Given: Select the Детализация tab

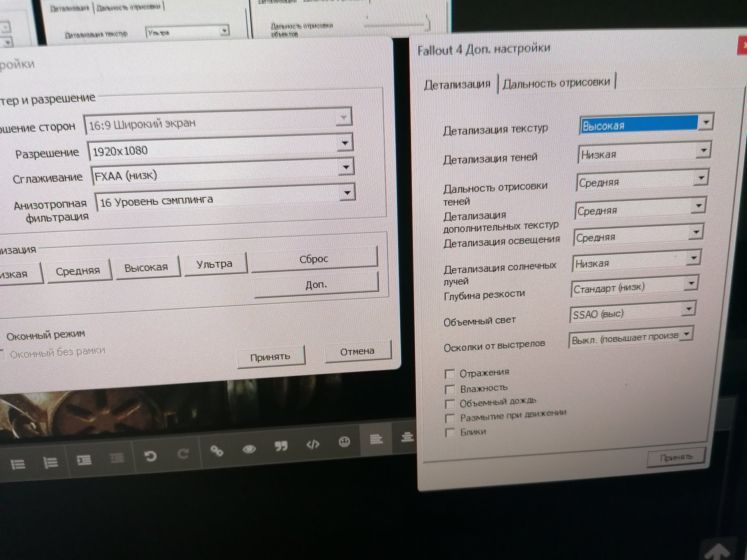Looking at the screenshot, I should pyautogui.click(x=457, y=84).
